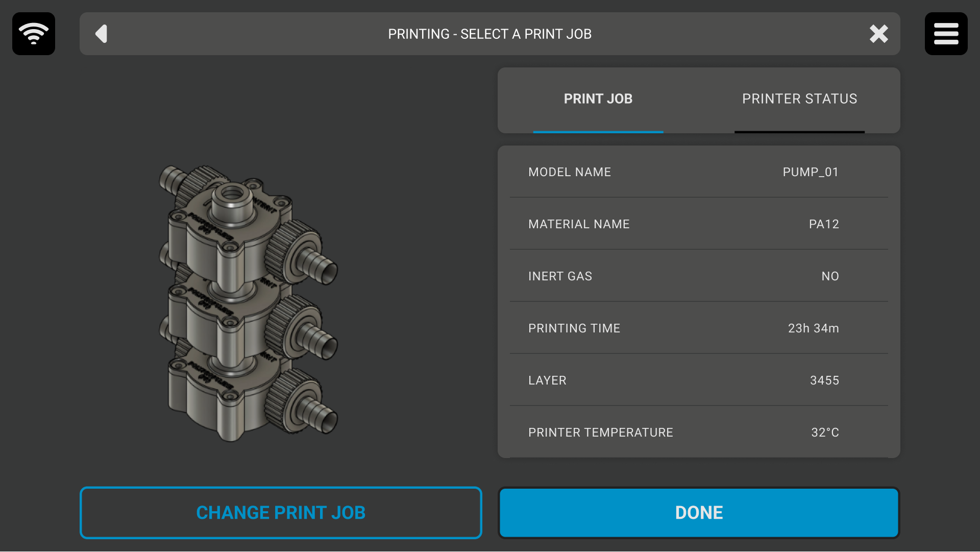Click the PA12 material value
The width and height of the screenshot is (980, 552).
click(824, 224)
